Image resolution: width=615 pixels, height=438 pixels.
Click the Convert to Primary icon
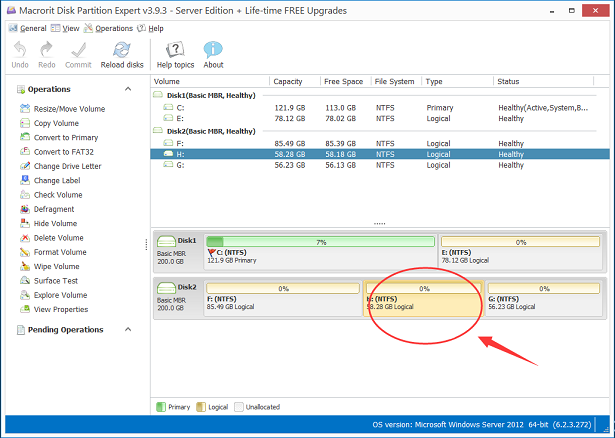click(25, 137)
